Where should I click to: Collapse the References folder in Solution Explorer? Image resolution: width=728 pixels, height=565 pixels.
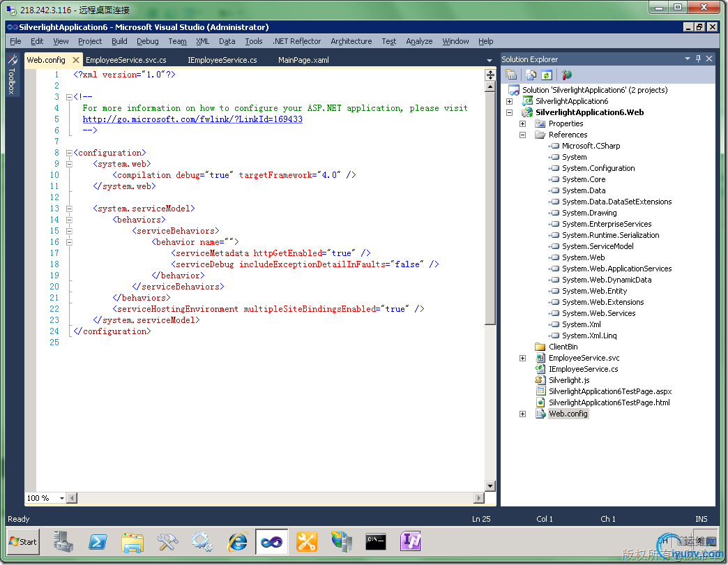click(x=522, y=135)
